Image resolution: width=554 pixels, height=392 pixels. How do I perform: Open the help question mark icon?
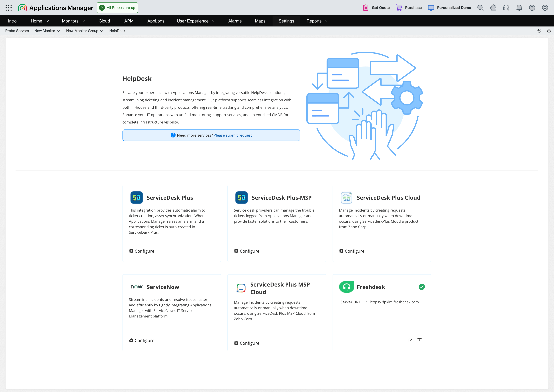tap(532, 8)
